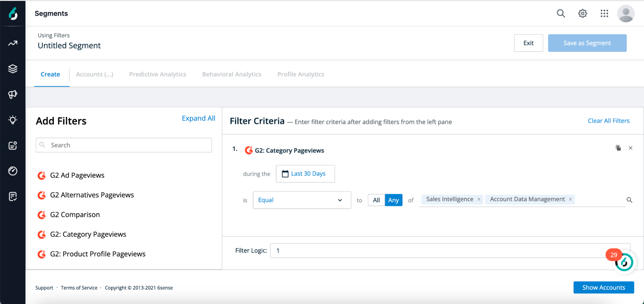Click the Show Accounts button

(603, 288)
